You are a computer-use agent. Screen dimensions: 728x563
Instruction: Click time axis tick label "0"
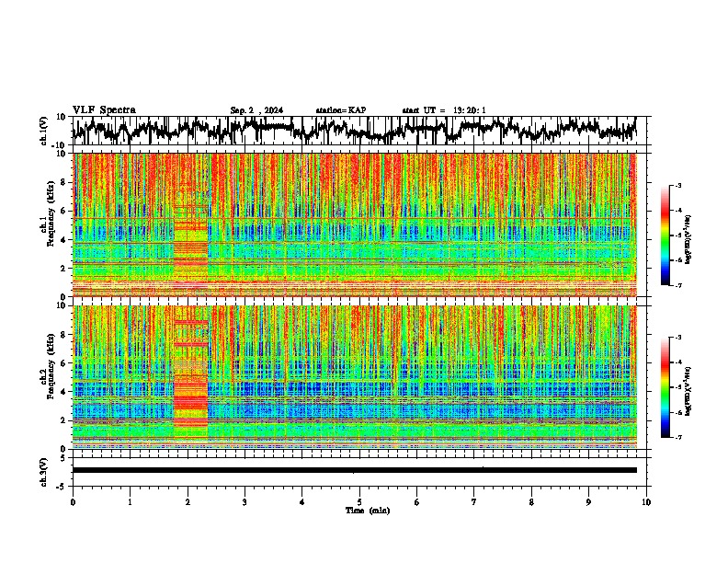[x=73, y=502]
